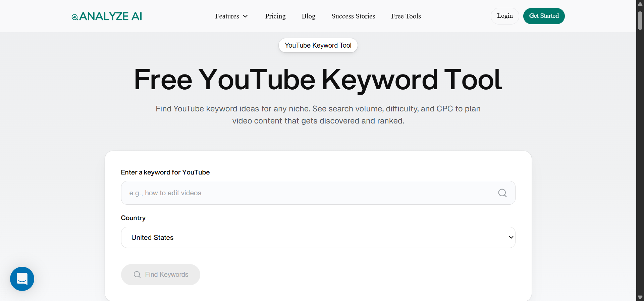
Task: Open the Free Tools page
Action: tap(406, 16)
